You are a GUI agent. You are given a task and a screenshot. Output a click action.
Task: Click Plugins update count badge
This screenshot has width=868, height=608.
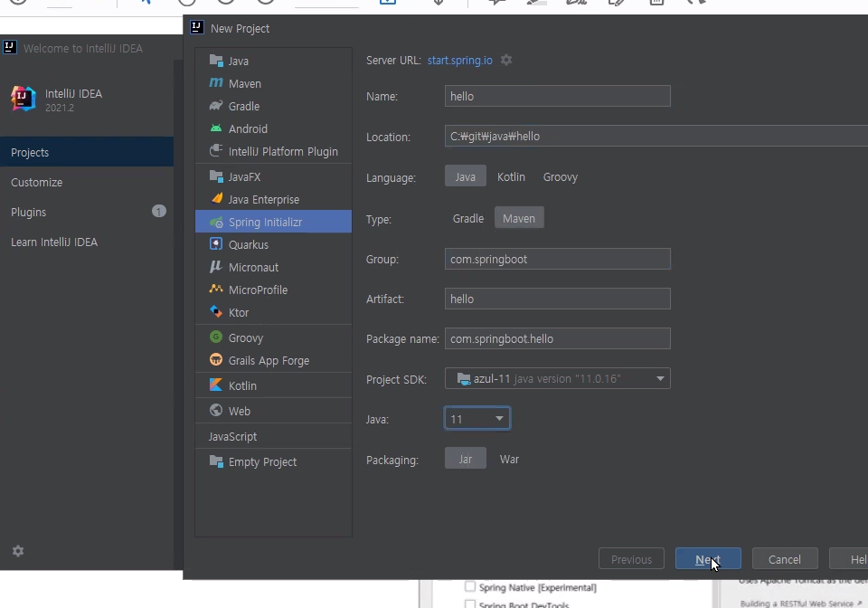click(159, 212)
